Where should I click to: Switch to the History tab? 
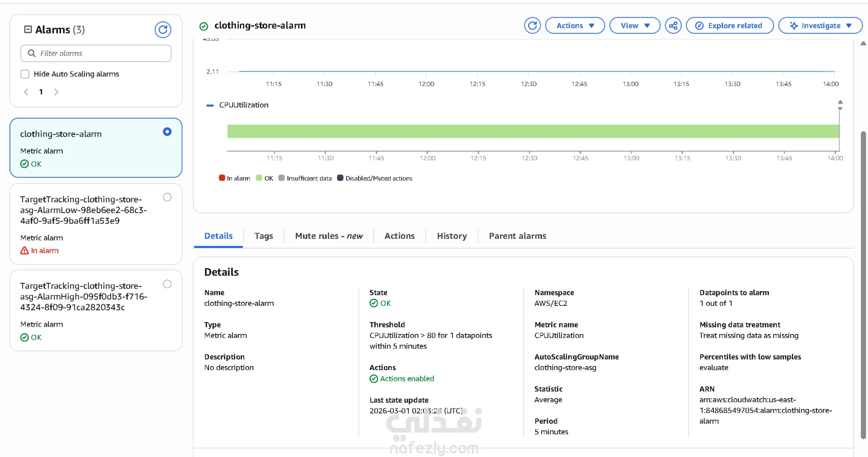[452, 236]
